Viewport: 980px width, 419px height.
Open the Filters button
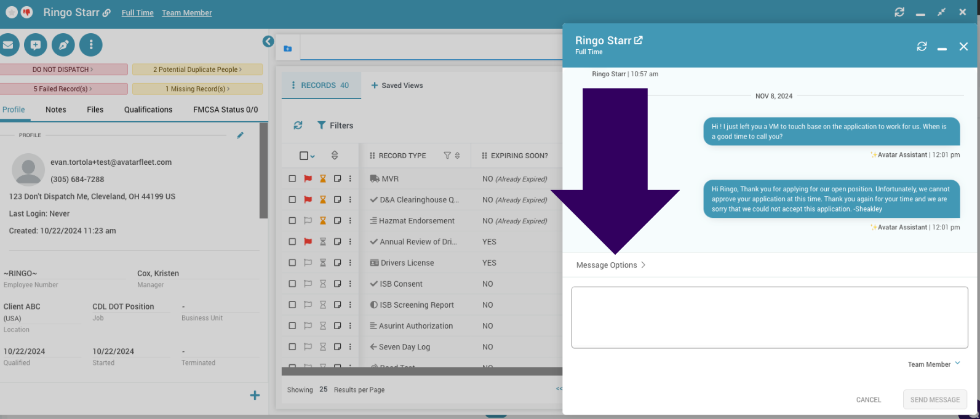pyautogui.click(x=335, y=126)
